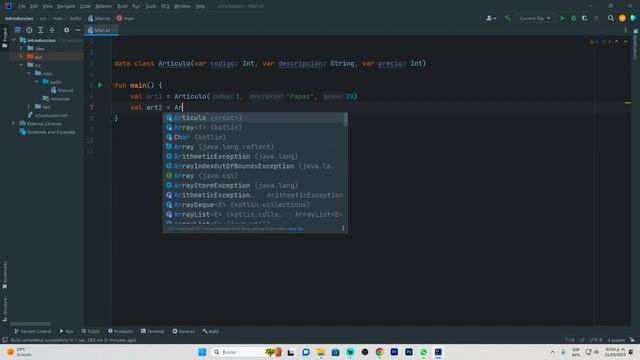Open completion popup three-dots options
The image size is (640, 360).
(x=343, y=229)
